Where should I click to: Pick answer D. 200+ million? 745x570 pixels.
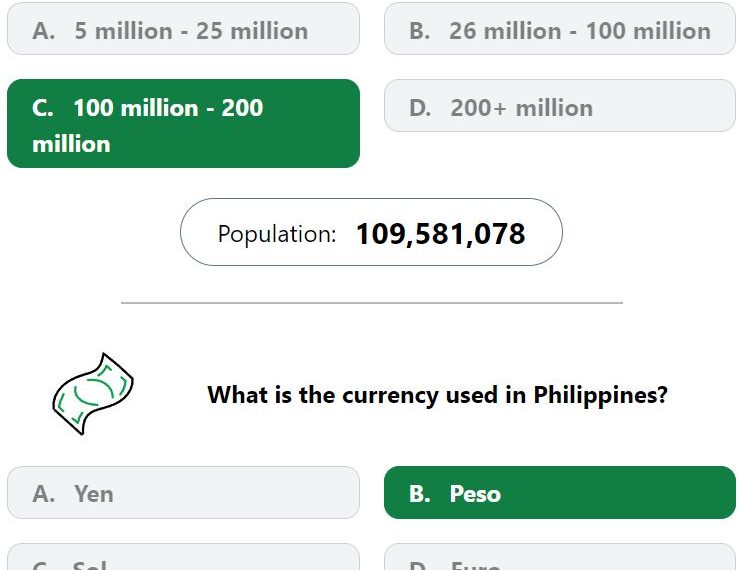tap(560, 105)
